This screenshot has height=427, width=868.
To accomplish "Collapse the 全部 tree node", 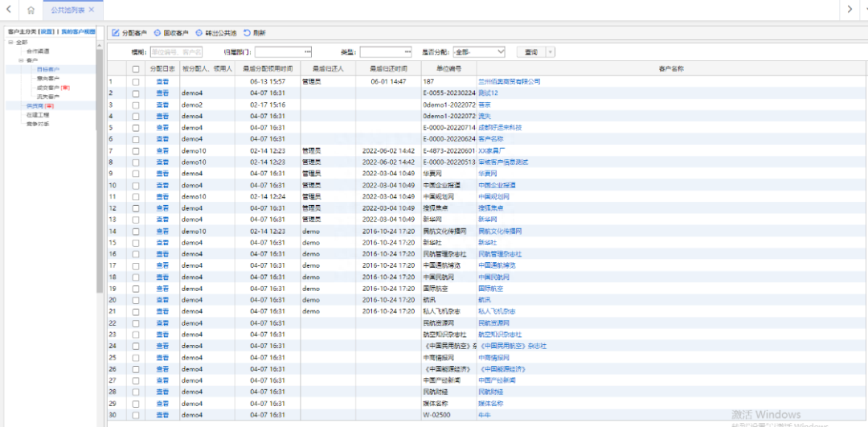I will (x=10, y=42).
